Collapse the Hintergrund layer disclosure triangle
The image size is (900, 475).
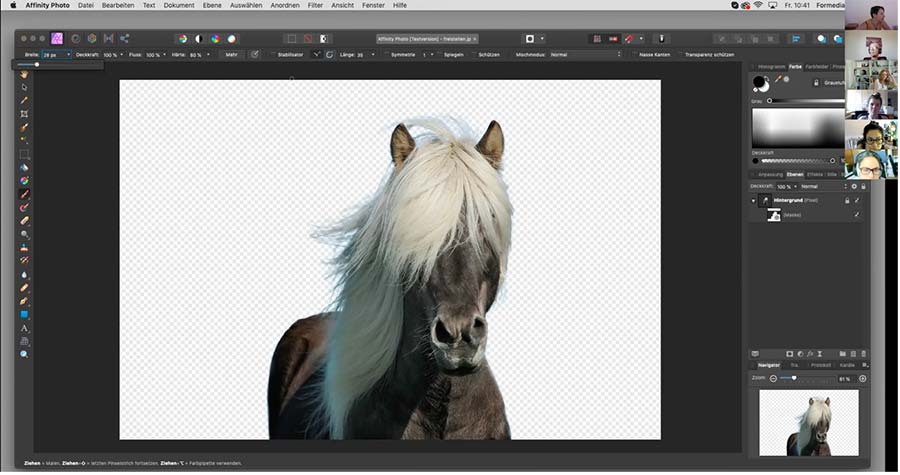click(754, 200)
